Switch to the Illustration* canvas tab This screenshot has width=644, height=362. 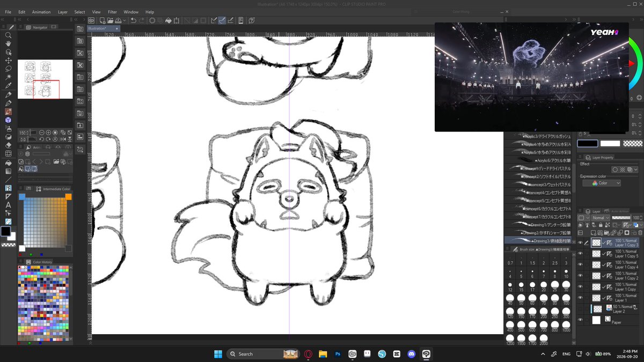pos(104,28)
